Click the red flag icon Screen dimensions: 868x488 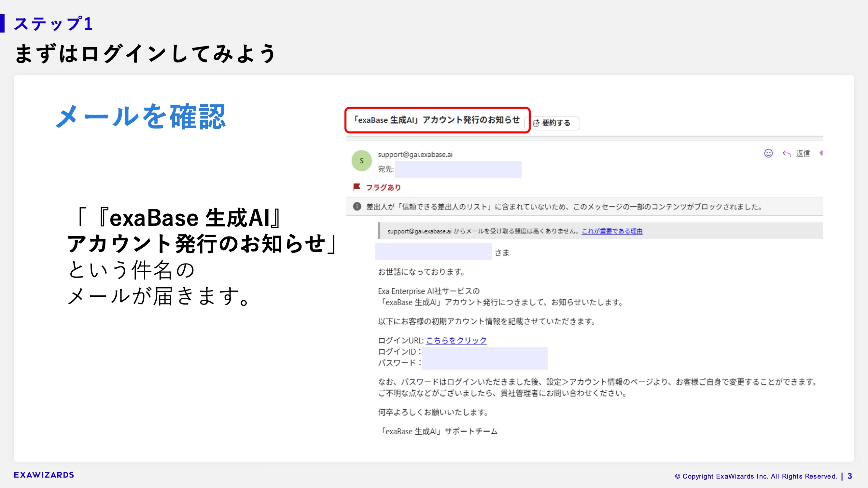coord(357,187)
